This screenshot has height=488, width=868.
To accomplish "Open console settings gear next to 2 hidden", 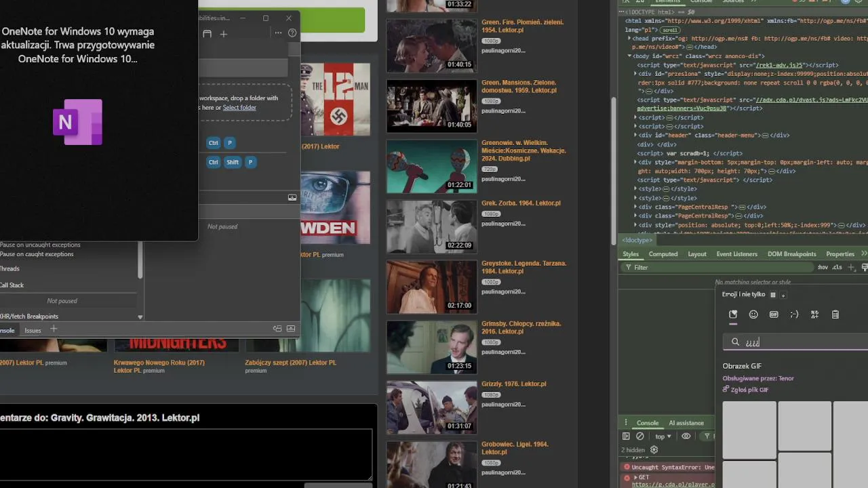I will click(x=654, y=449).
